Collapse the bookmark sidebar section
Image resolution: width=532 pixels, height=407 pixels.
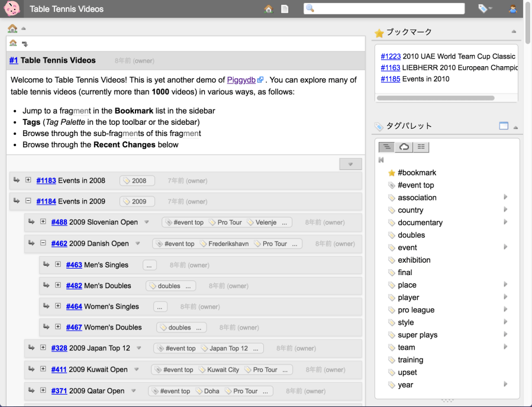[x=514, y=32]
